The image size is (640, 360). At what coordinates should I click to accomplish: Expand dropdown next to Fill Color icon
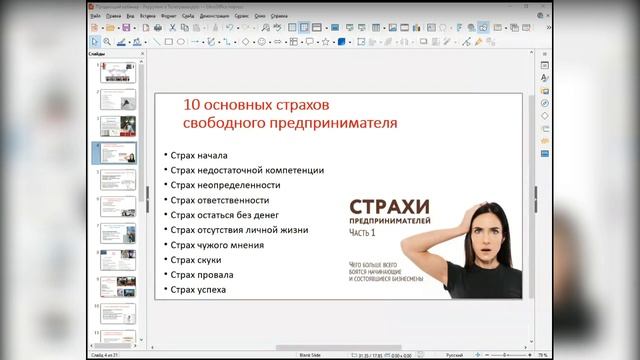[145, 42]
